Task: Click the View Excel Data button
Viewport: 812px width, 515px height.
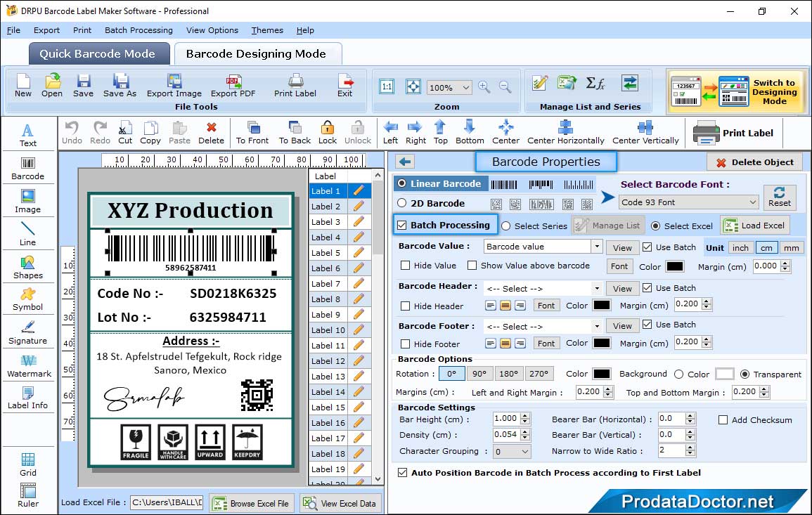Action: pyautogui.click(x=340, y=503)
